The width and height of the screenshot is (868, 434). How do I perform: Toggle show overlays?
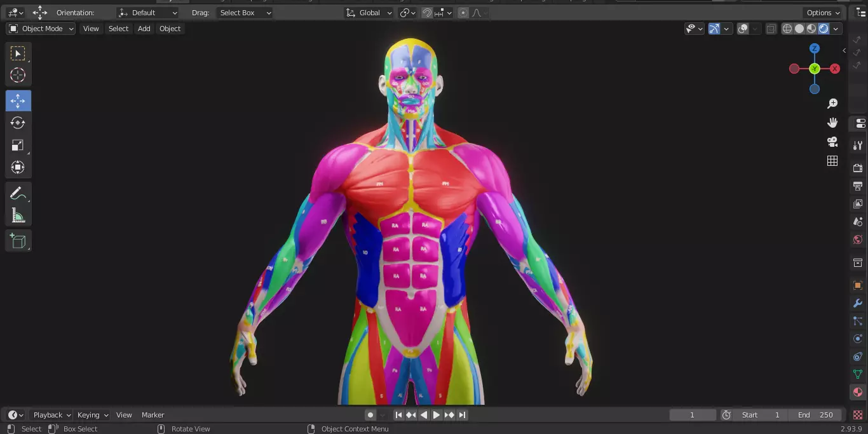[743, 29]
